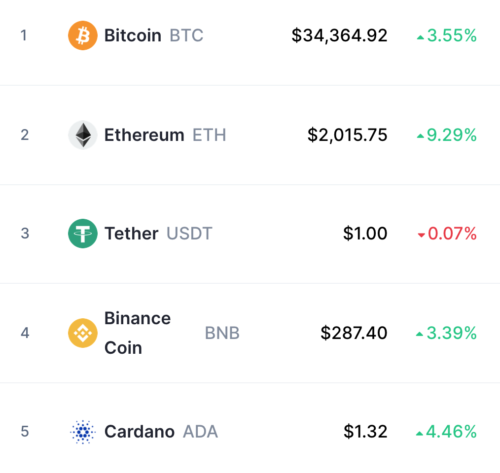500x473 pixels.
Task: Click the green up arrow beside 3.55%
Action: (x=420, y=38)
